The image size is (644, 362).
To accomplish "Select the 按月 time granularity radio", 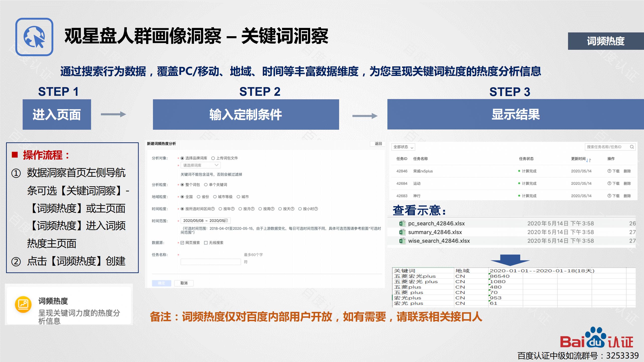I will [240, 209].
